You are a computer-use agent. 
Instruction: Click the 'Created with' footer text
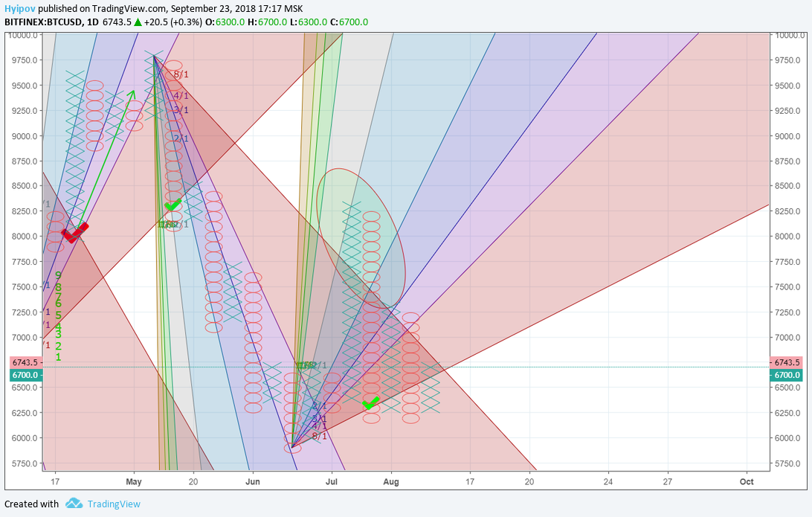[31, 504]
